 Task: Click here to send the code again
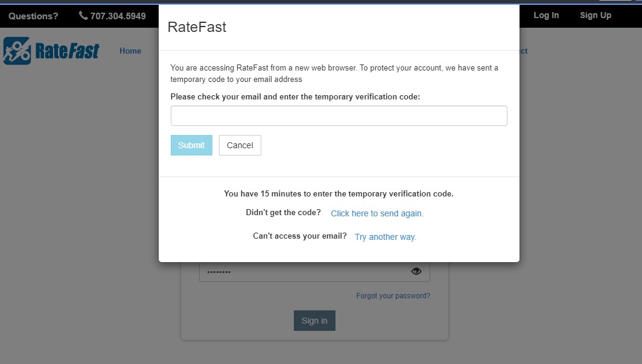377,213
